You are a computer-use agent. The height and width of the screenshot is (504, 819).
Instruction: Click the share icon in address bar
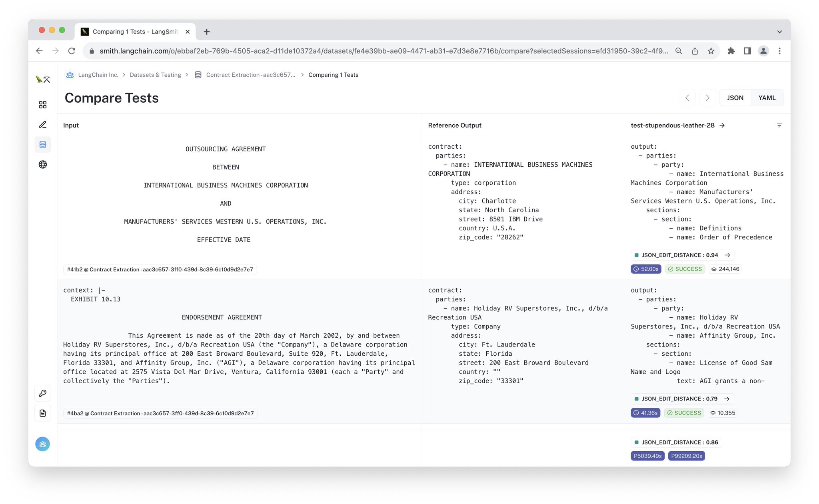[x=695, y=51]
